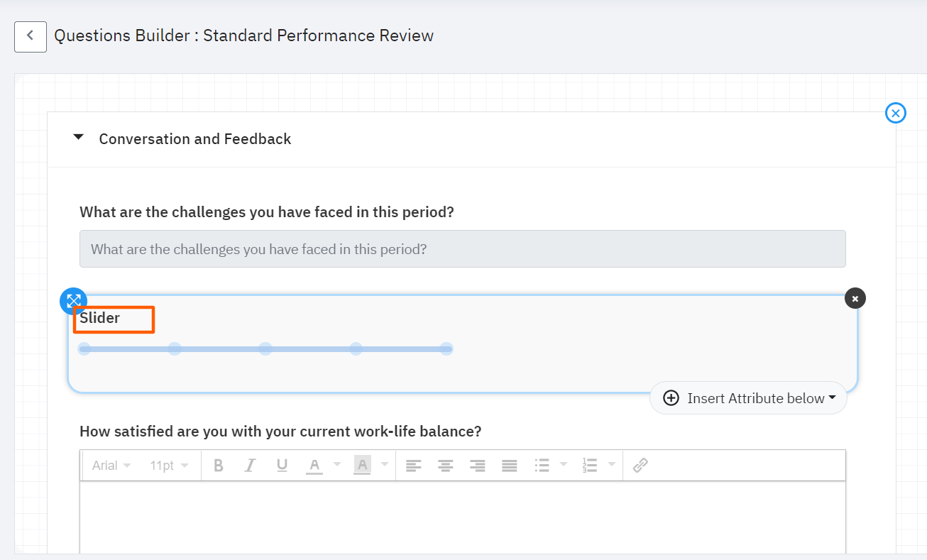The image size is (927, 560).
Task: Select the move handle on the Slider element
Action: [x=73, y=300]
